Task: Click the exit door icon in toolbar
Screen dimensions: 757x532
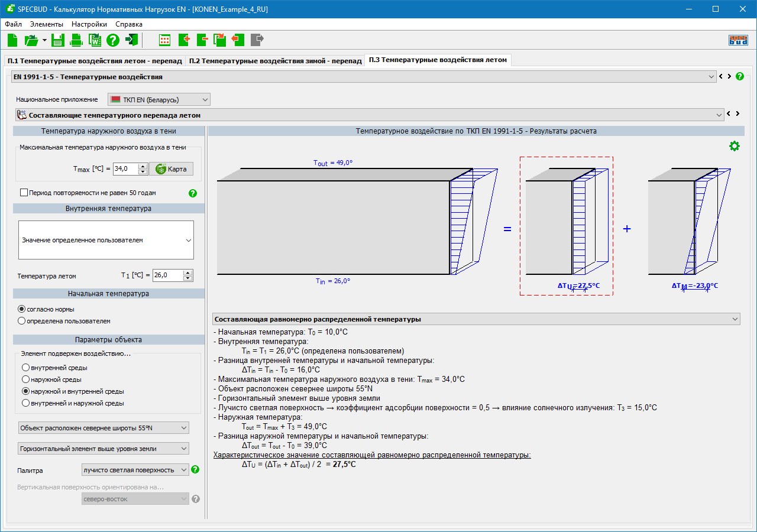Action: (x=131, y=40)
